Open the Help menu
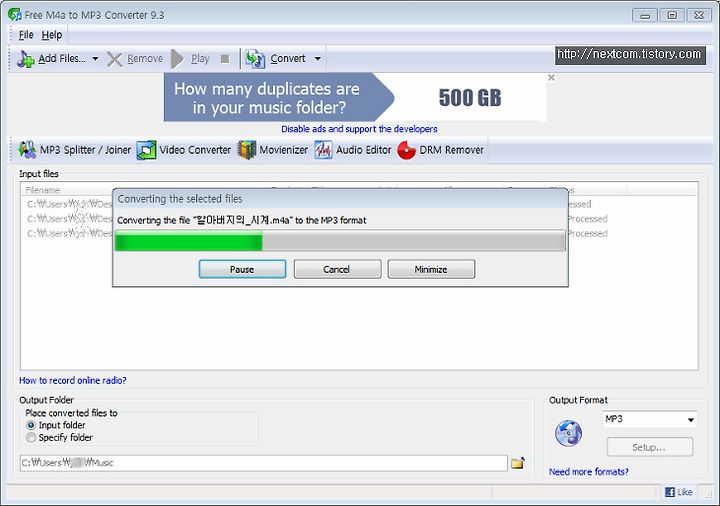The width and height of the screenshot is (720, 506). pyautogui.click(x=51, y=35)
